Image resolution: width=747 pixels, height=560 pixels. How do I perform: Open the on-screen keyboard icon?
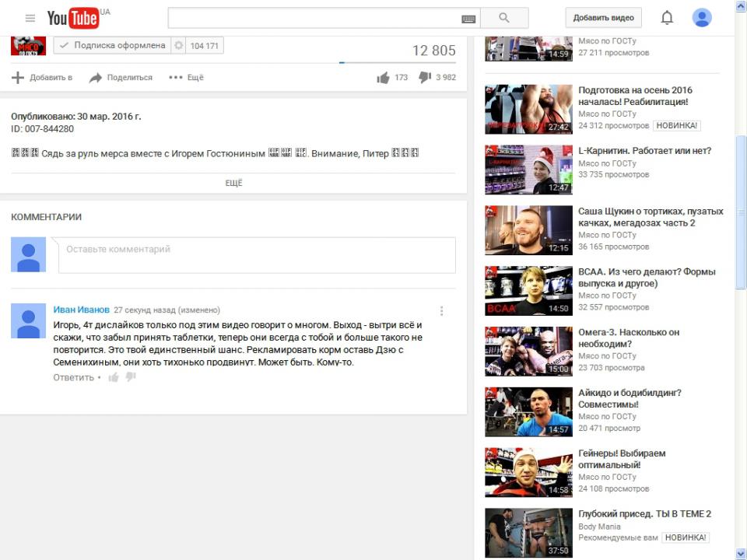[468, 18]
